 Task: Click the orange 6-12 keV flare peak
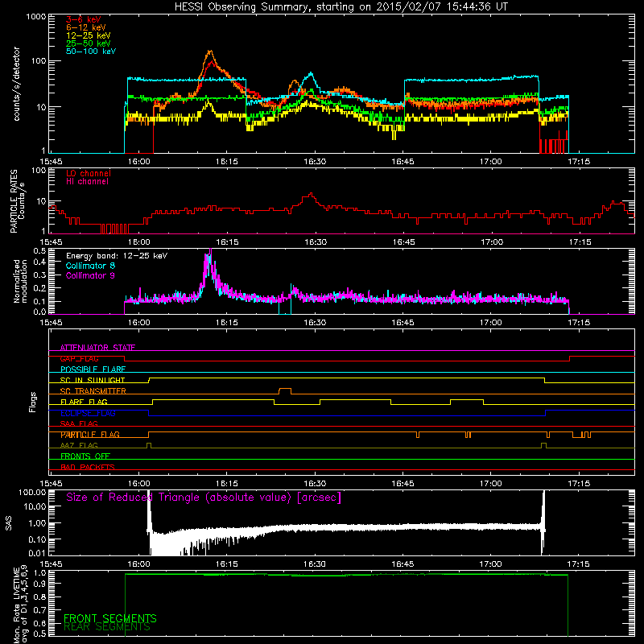[210, 52]
